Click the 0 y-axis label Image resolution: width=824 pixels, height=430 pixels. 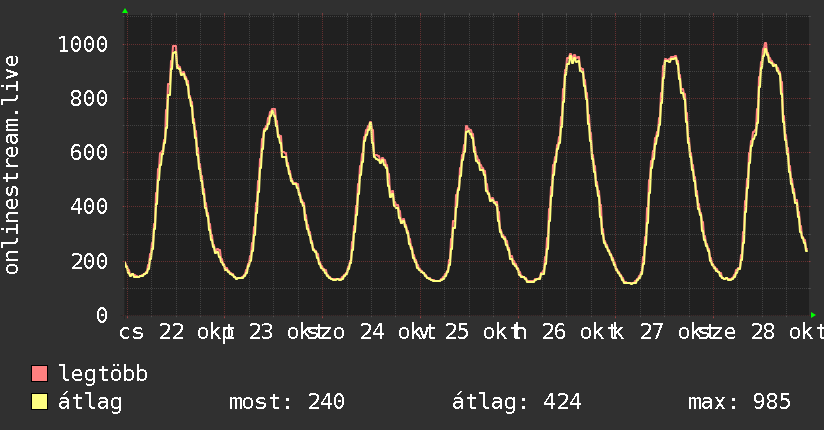(102, 315)
